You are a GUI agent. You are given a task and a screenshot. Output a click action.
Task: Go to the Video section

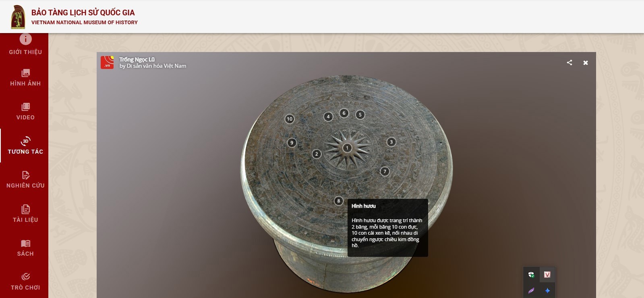pyautogui.click(x=25, y=112)
